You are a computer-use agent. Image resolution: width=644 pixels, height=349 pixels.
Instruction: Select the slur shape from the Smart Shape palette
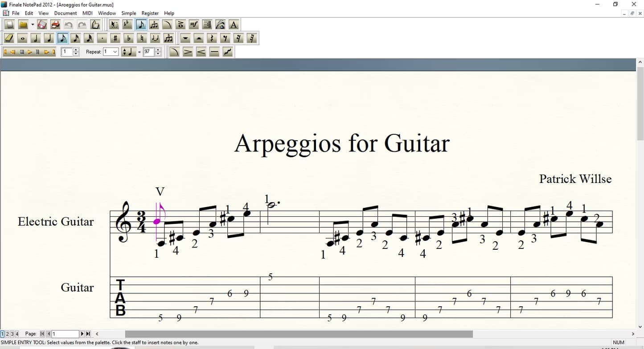click(175, 52)
